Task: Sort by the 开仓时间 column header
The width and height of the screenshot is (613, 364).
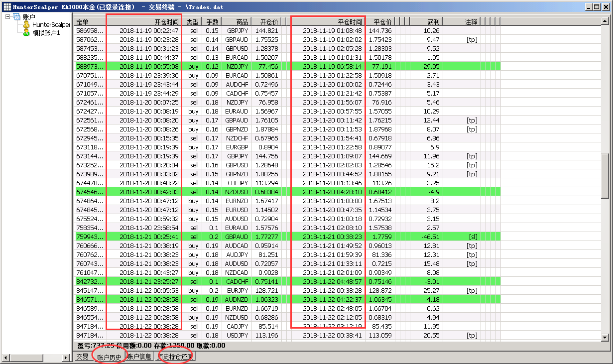Action: click(x=144, y=22)
